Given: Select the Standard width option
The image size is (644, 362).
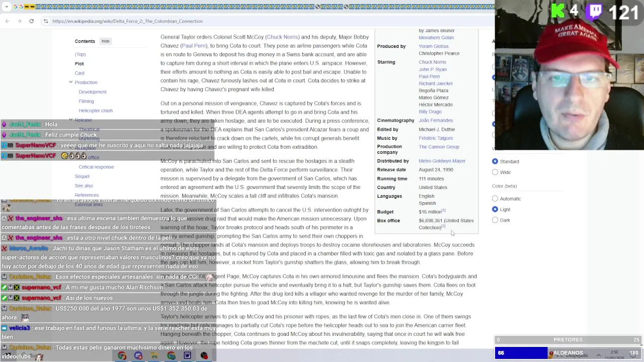Looking at the screenshot, I should [x=495, y=161].
